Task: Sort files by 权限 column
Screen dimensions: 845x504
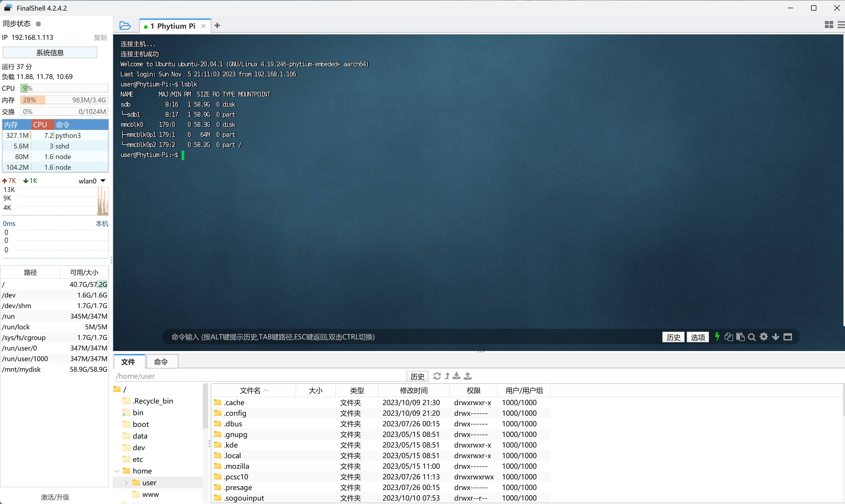Action: (474, 391)
